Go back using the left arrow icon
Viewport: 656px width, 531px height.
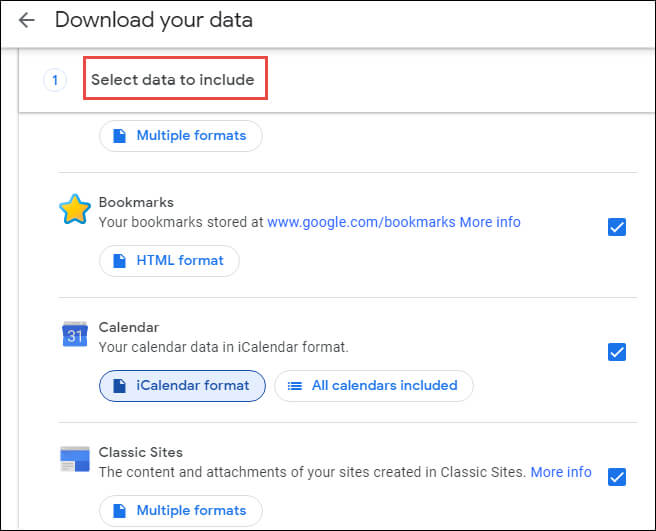(27, 20)
